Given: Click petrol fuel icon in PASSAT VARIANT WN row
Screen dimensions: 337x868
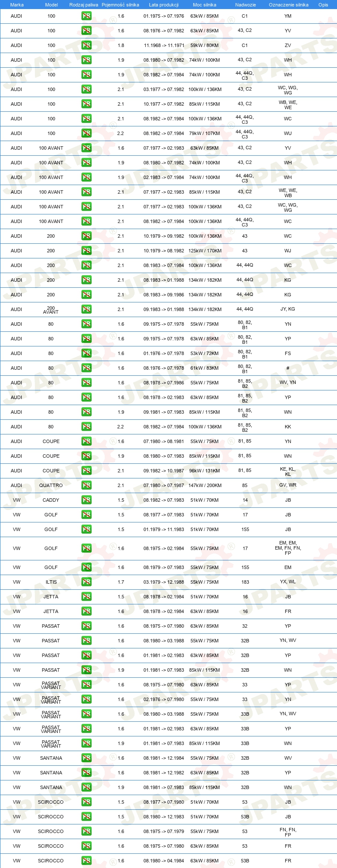Looking at the screenshot, I should (x=86, y=743).
